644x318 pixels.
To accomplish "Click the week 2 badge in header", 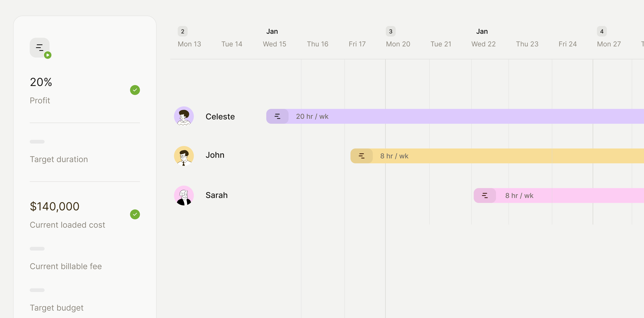I will tap(182, 32).
